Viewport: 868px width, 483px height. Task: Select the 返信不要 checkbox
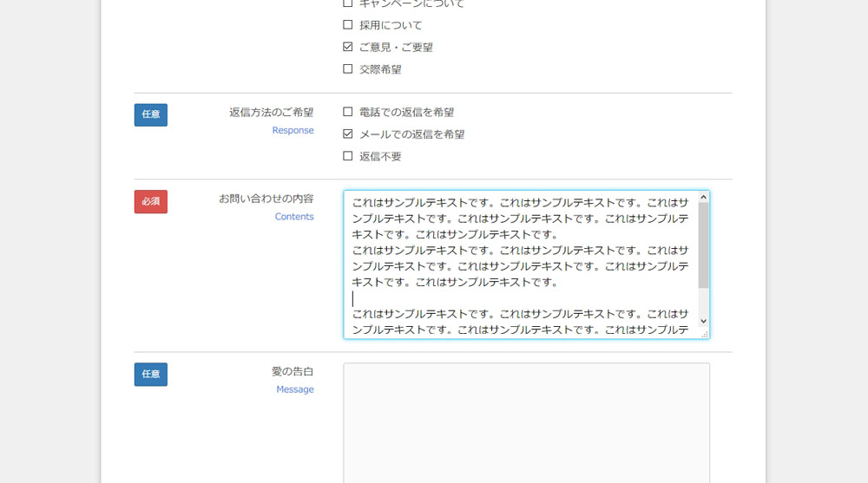(348, 156)
